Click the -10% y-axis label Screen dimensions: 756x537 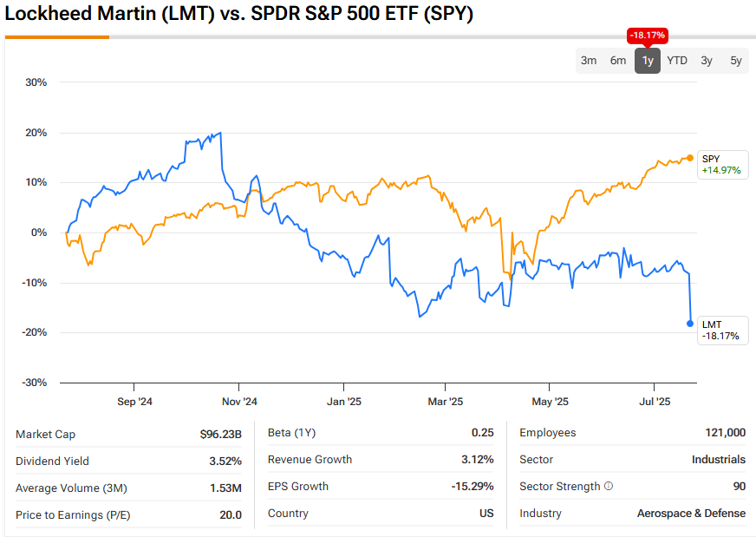coord(34,283)
